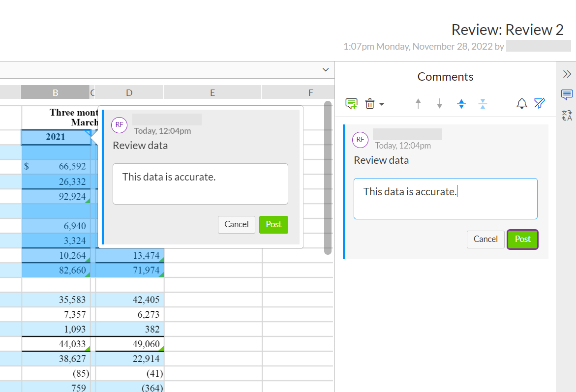Post the comment saying This data is accurate

(x=522, y=240)
